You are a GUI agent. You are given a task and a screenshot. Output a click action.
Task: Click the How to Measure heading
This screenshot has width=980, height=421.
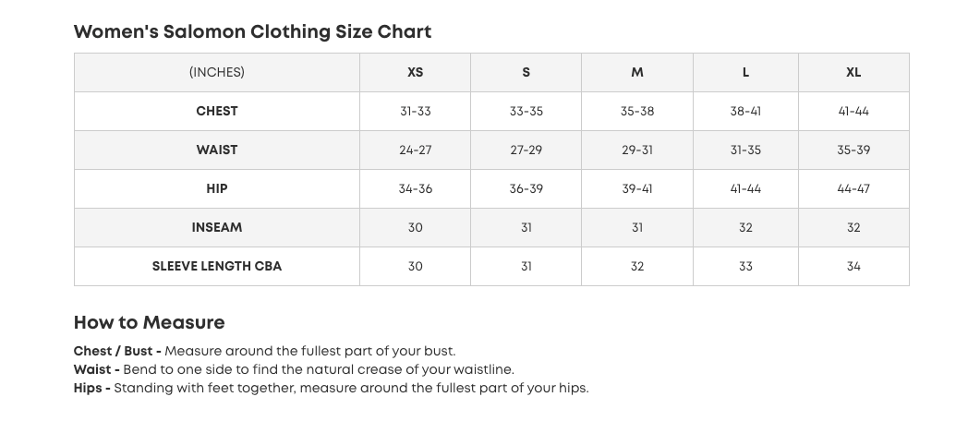pyautogui.click(x=149, y=322)
